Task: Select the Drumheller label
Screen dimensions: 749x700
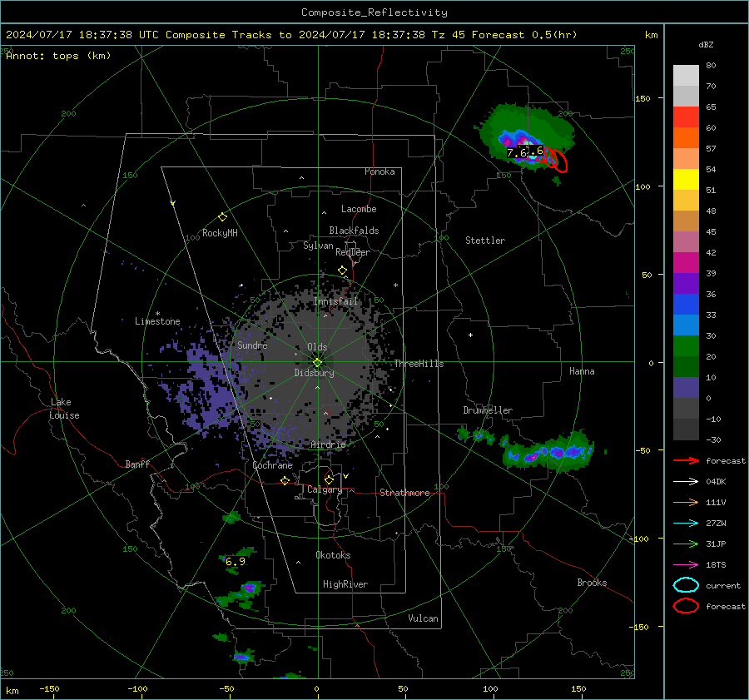Action: (488, 410)
